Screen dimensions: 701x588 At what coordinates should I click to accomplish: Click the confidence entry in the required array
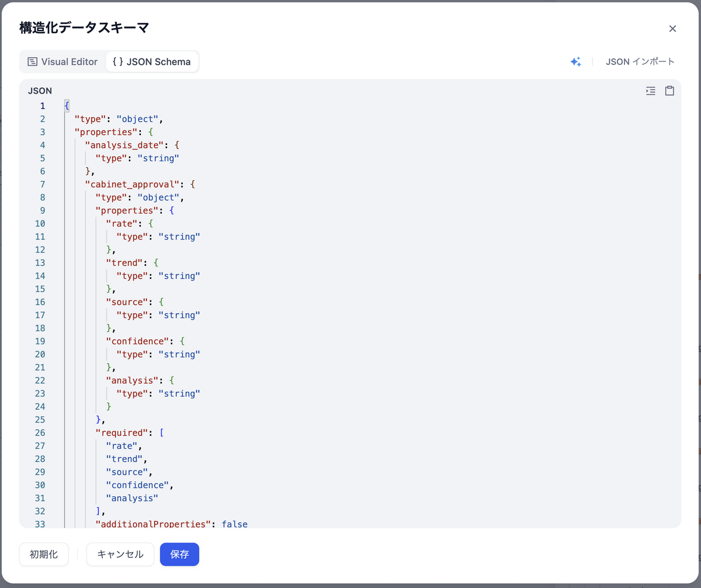point(137,485)
